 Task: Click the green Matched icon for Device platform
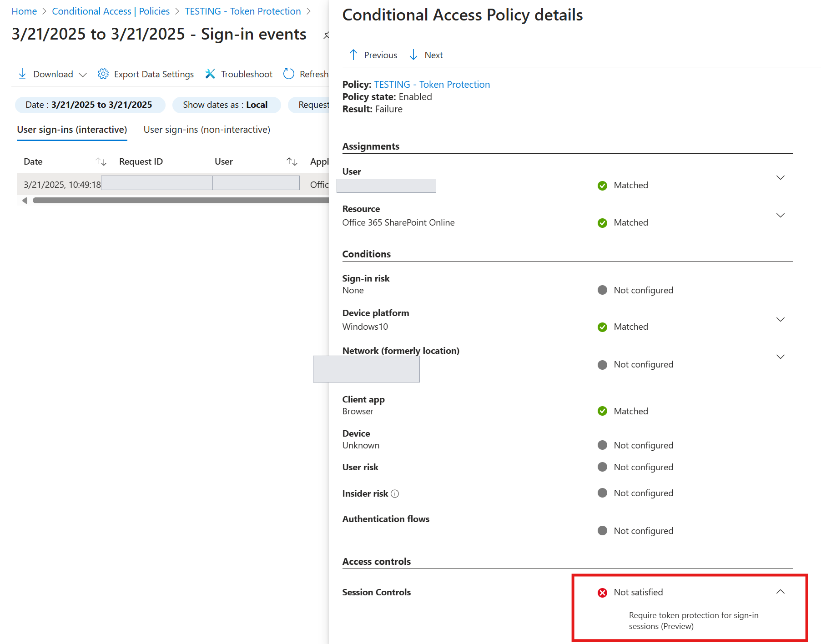coord(602,327)
